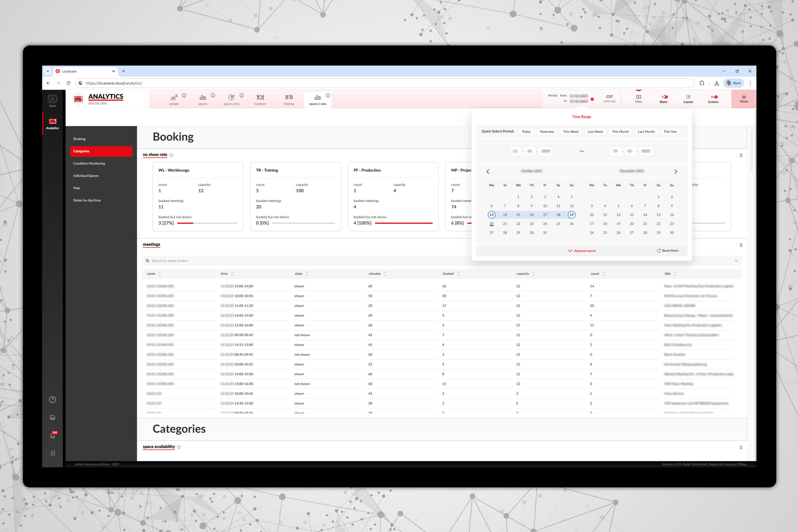The image size is (798, 532).
Task: Open the Booking section in the sidebar
Action: 79,138
